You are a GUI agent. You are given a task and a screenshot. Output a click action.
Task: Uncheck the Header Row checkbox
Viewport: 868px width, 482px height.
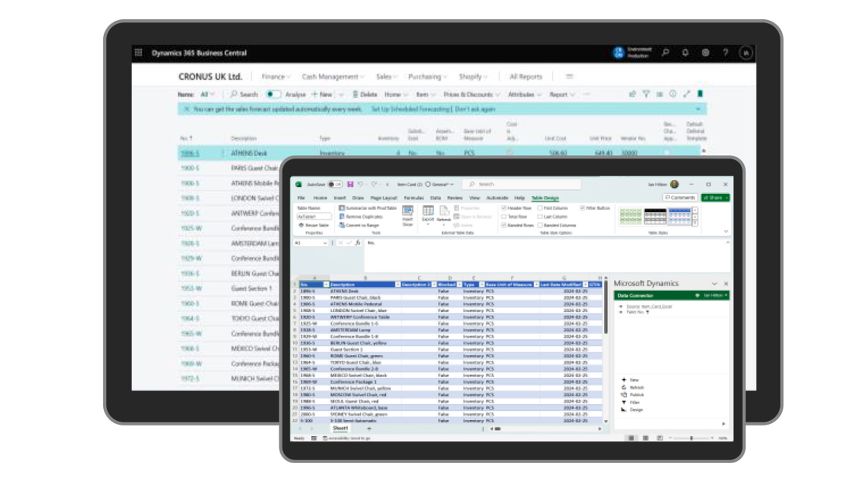coord(503,208)
